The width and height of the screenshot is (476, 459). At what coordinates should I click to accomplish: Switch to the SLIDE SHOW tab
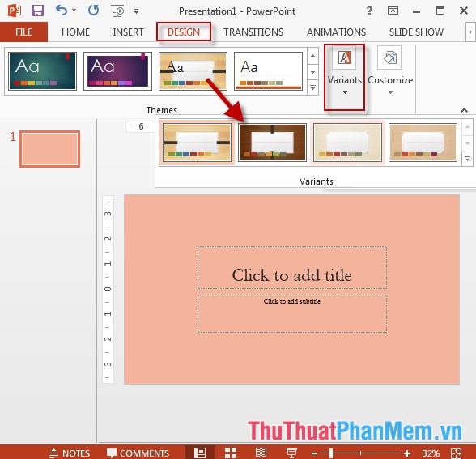pyautogui.click(x=416, y=32)
